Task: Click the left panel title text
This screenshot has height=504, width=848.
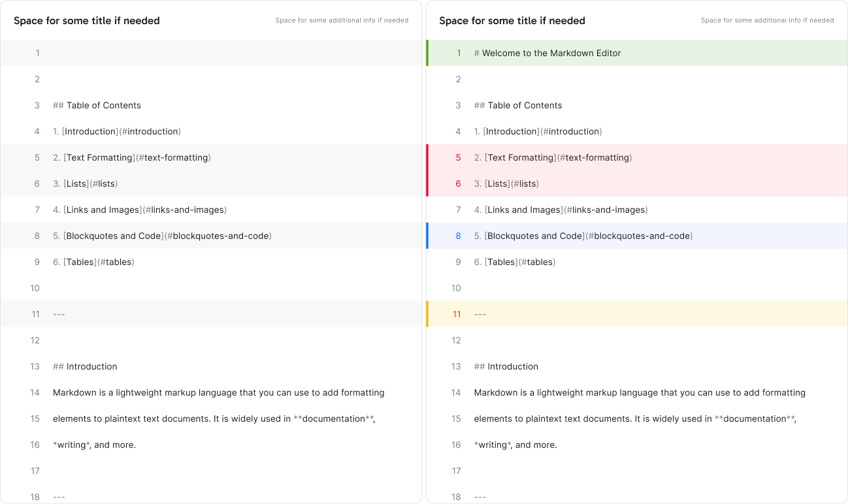Action: click(87, 20)
